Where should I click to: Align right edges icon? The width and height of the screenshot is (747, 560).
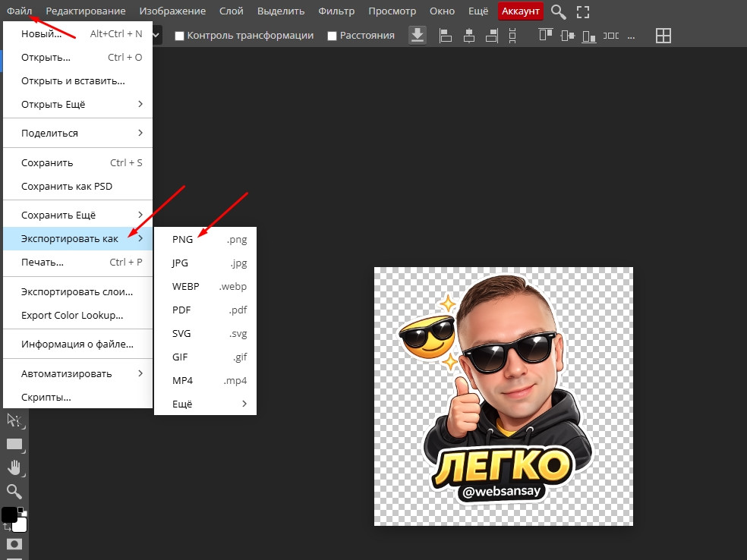pyautogui.click(x=492, y=36)
